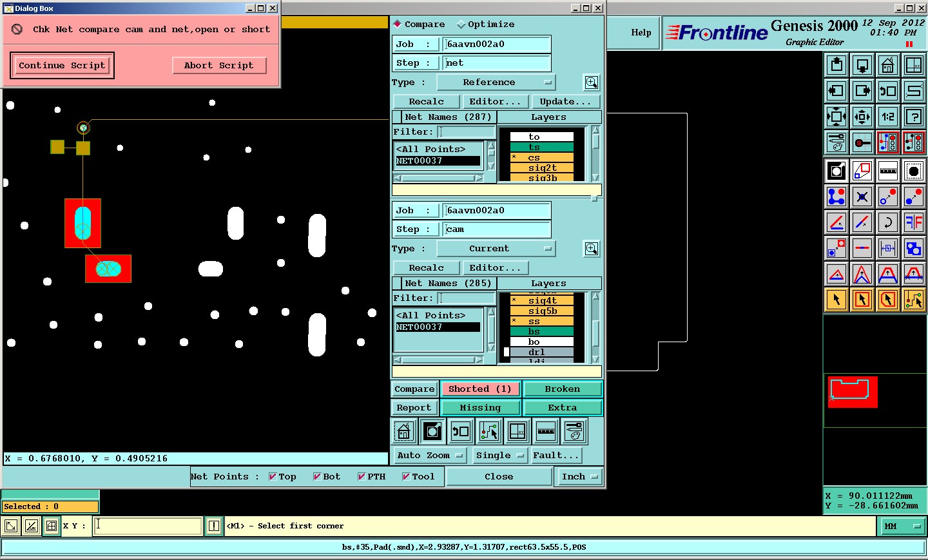
Task: Click the exclamation mark icon beside XY field
Action: (214, 526)
